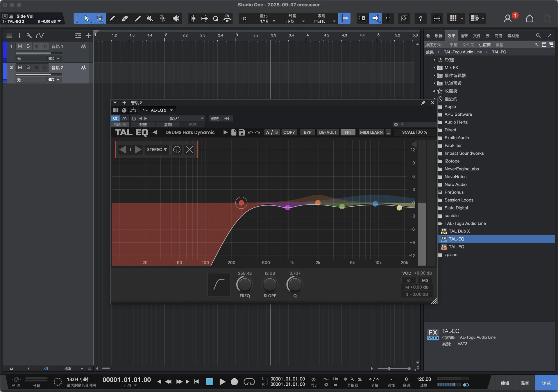Open the 1 - TAL-EQ 2 insert dropdown
The width and height of the screenshot is (558, 392).
pyautogui.click(x=158, y=110)
